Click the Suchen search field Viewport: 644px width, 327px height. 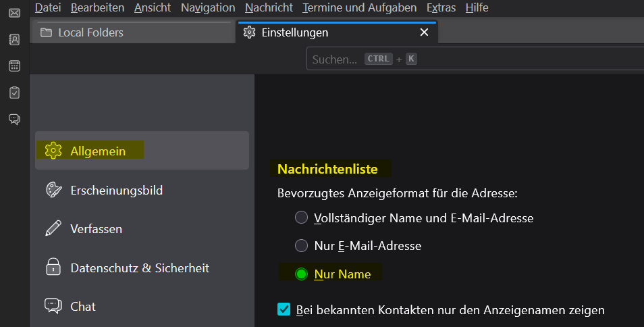pyautogui.click(x=473, y=59)
